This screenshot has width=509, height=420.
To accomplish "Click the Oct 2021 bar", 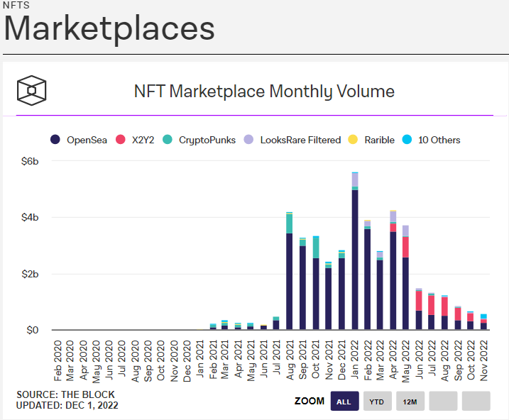I will tap(316, 283).
